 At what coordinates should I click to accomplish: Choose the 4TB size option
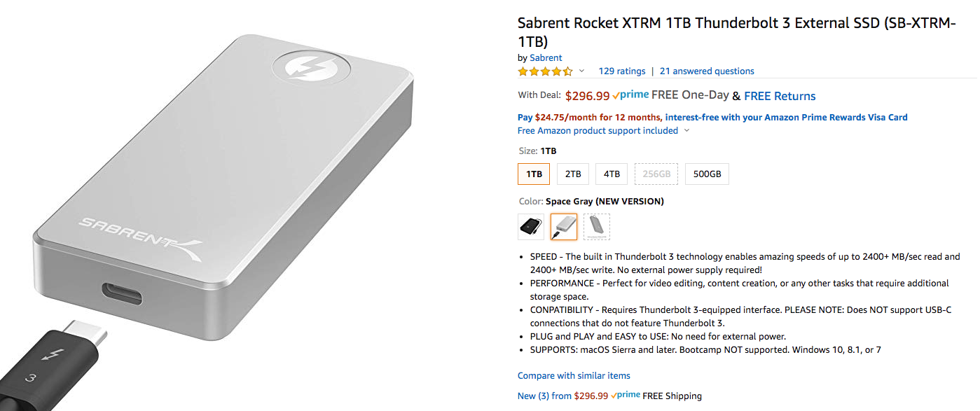click(x=612, y=174)
